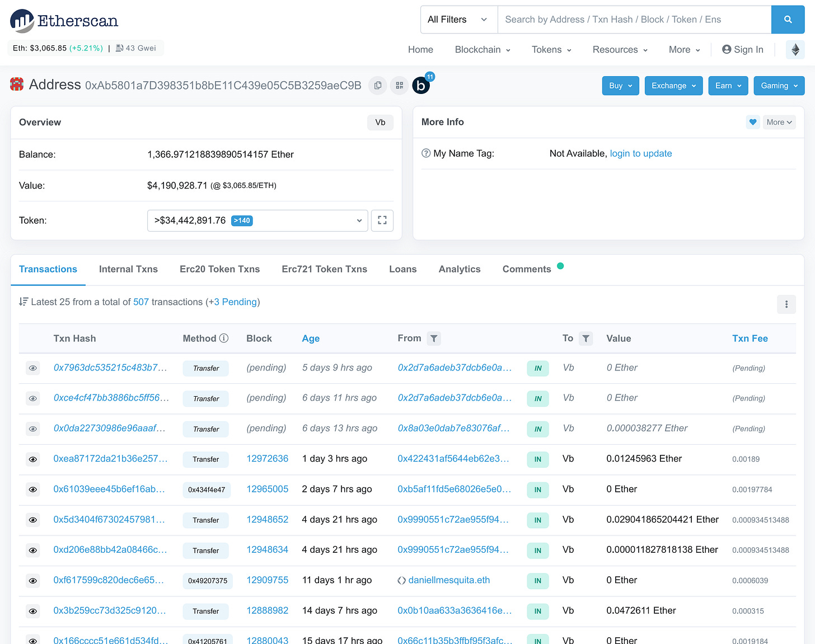
Task: Open the Buy dropdown button
Action: 621,86
